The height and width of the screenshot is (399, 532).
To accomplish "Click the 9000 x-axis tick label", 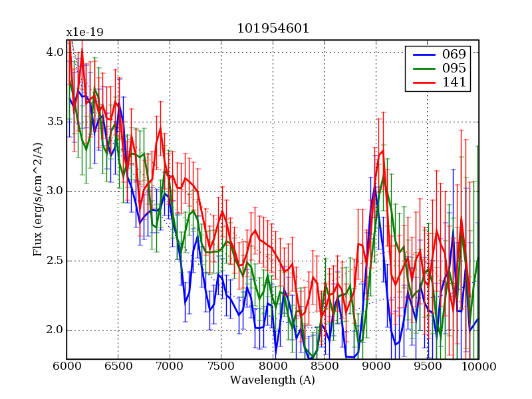I will [x=376, y=366].
